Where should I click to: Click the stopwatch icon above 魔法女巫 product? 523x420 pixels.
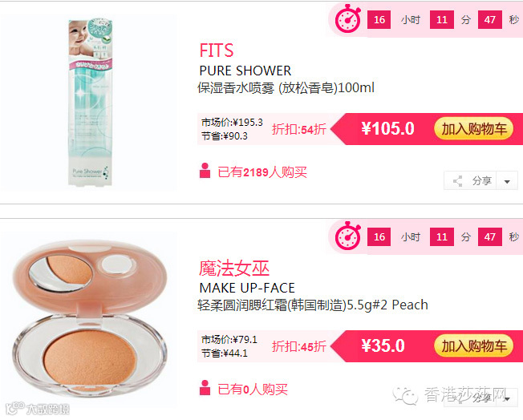coord(347,236)
